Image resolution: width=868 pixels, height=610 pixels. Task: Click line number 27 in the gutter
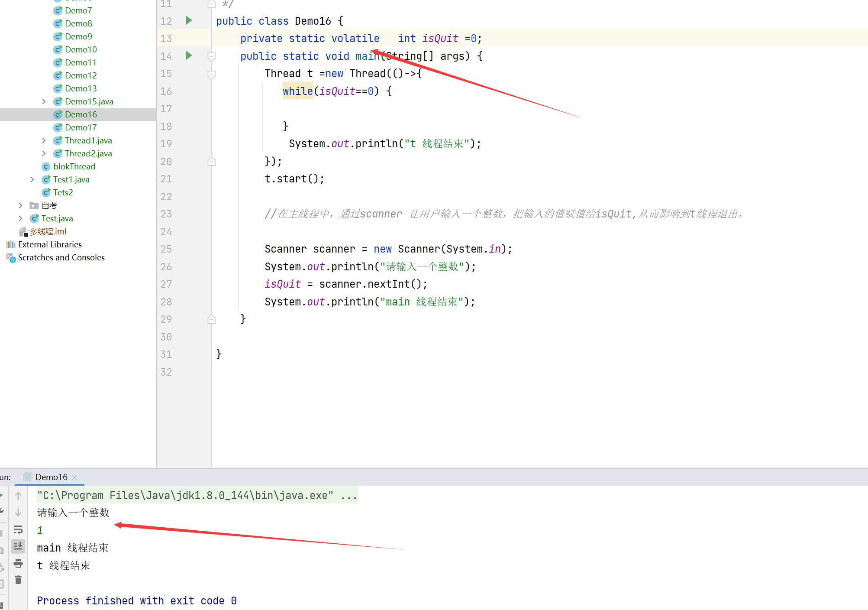point(166,284)
